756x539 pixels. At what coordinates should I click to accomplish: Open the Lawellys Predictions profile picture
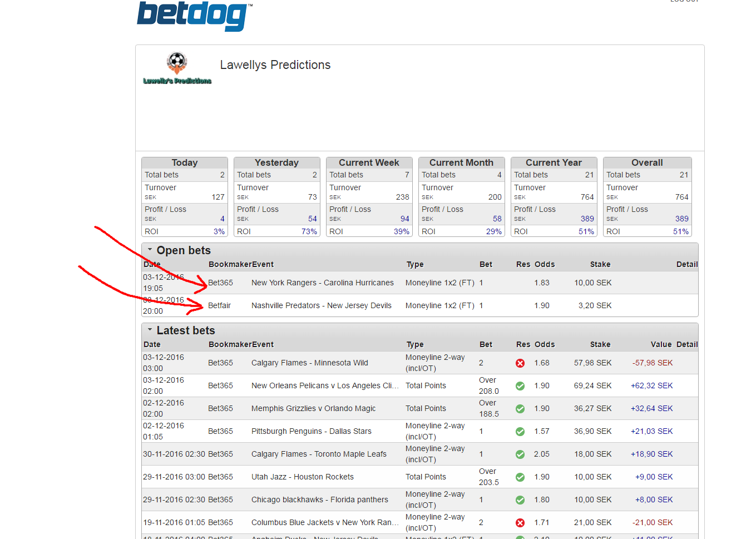[x=177, y=68]
